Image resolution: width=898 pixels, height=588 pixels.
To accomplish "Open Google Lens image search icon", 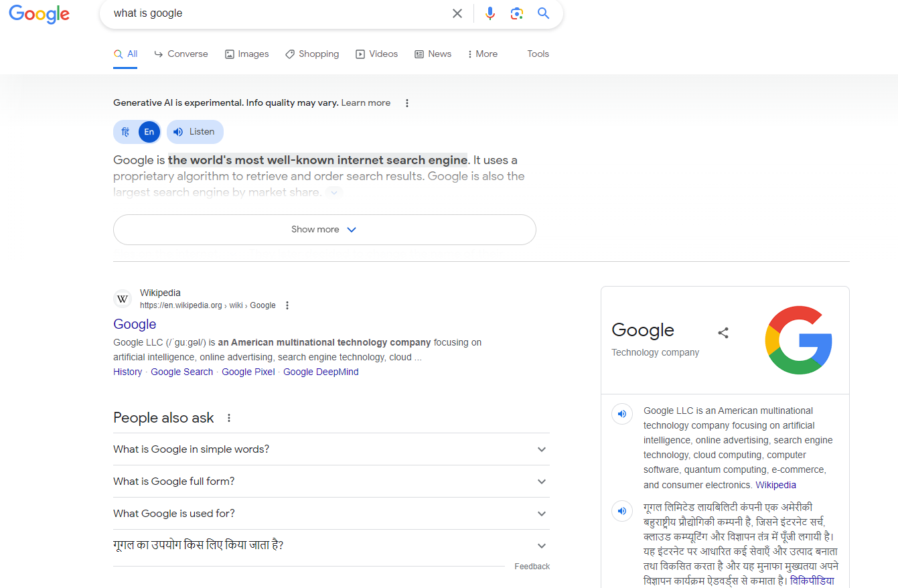I will 516,13.
